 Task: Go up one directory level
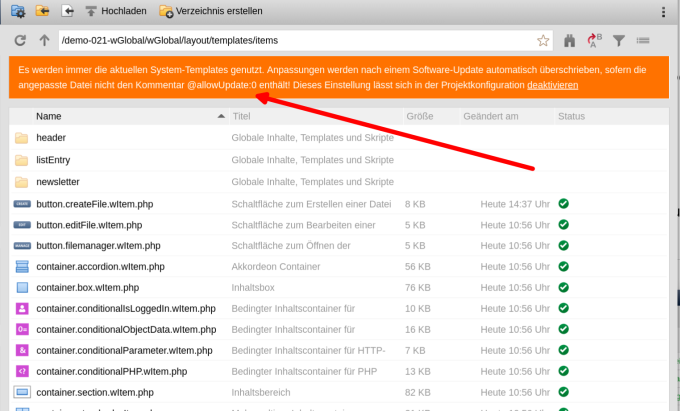click(x=43, y=41)
